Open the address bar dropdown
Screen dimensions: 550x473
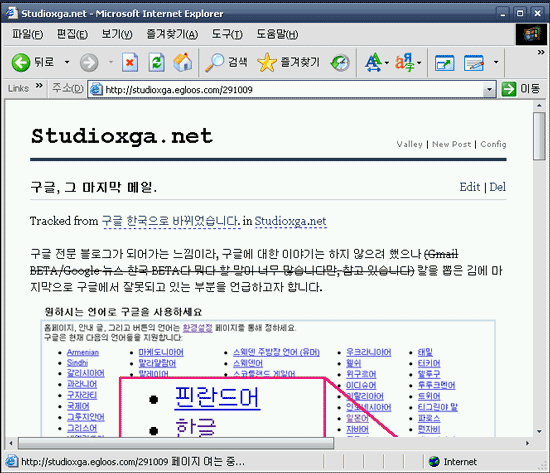point(489,89)
